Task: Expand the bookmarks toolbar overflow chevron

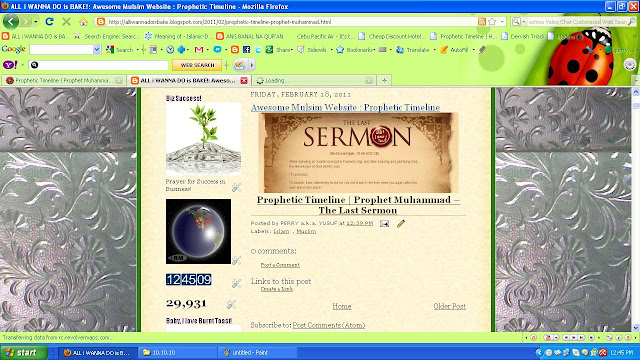Action: 635,36
